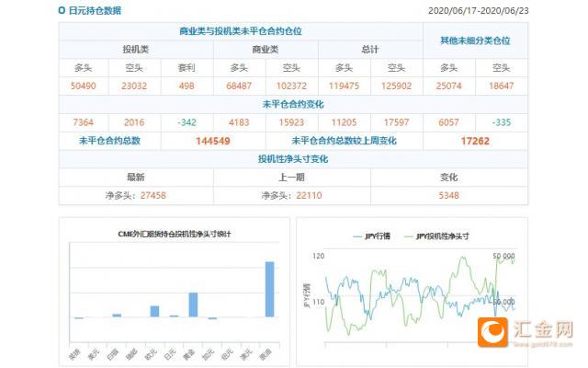Click the 变化 column header
588x368 pixels.
coord(449,178)
